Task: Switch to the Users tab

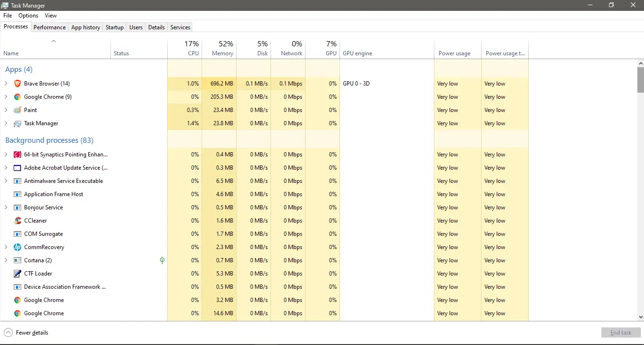Action: coord(136,27)
